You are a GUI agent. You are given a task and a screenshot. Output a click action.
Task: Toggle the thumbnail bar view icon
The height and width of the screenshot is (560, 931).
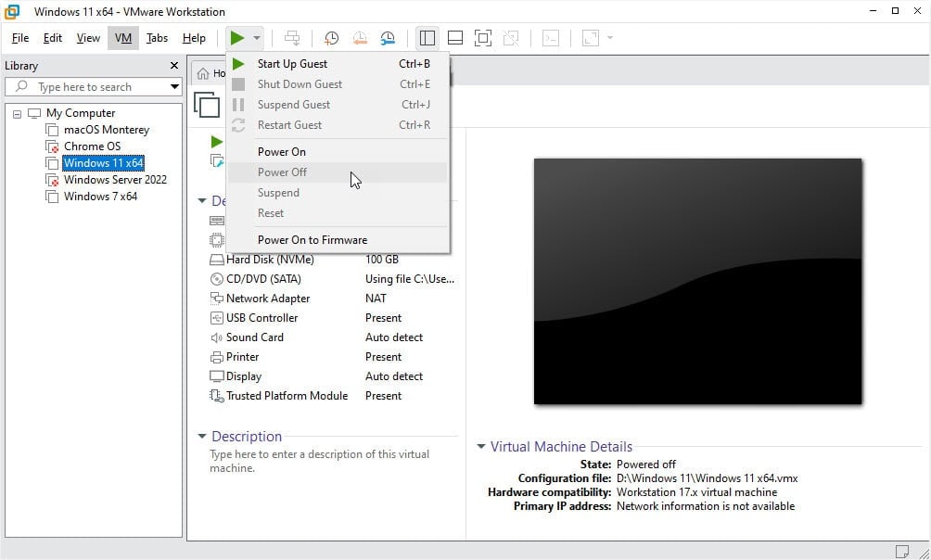[x=455, y=38]
